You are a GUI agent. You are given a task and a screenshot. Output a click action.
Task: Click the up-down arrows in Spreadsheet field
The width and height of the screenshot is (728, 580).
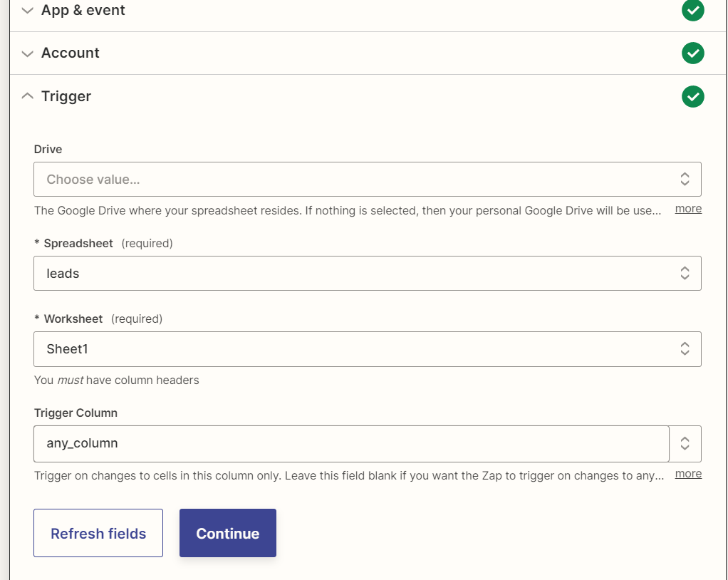684,274
